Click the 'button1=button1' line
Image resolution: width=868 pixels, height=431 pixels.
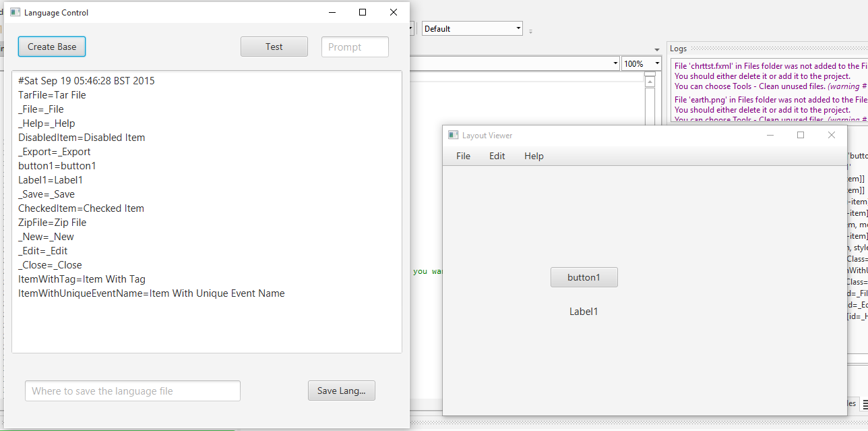click(x=57, y=166)
